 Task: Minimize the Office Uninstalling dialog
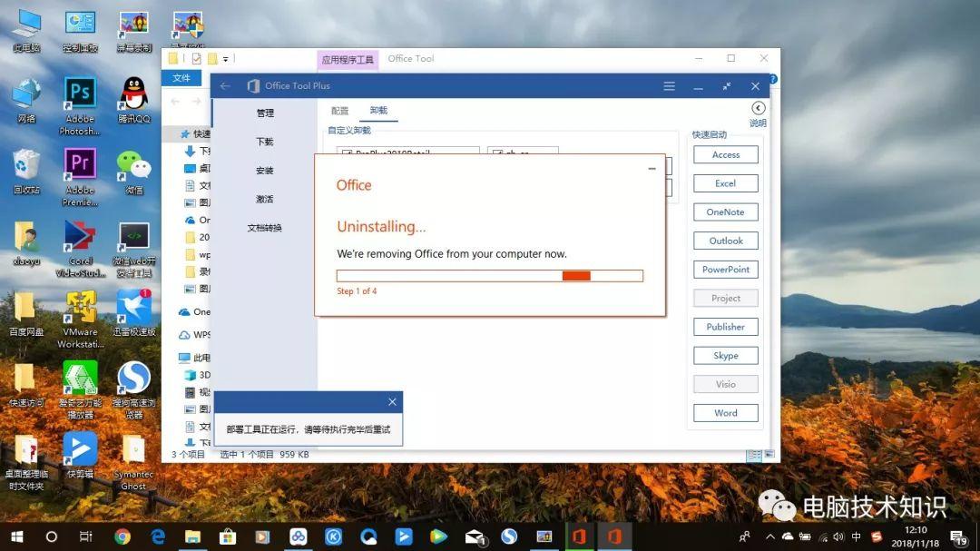coord(652,169)
